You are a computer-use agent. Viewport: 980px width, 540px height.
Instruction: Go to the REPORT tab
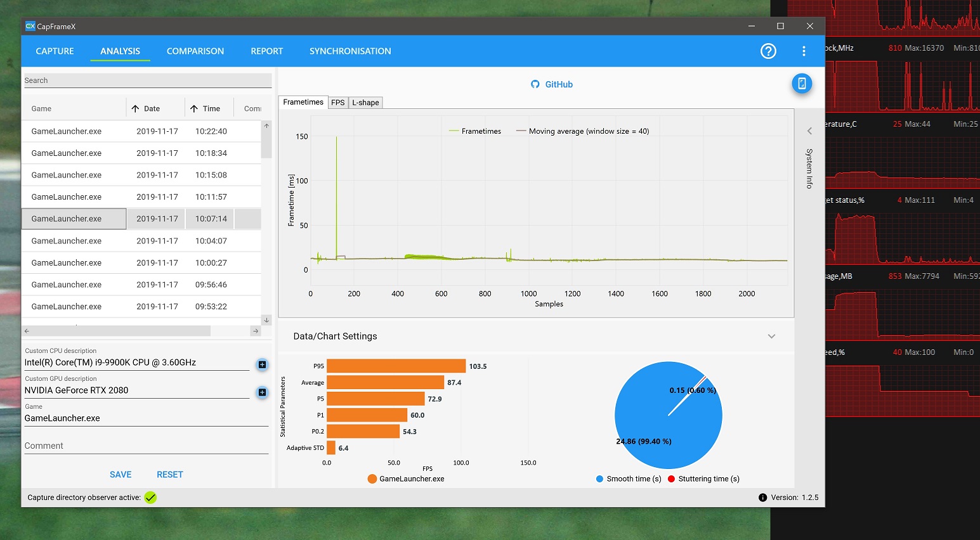(266, 51)
